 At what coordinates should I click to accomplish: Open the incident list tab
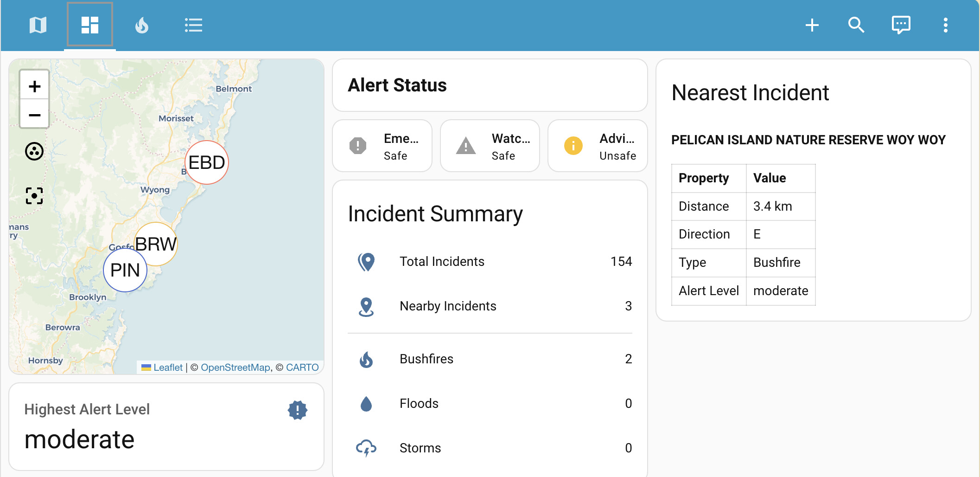(193, 25)
